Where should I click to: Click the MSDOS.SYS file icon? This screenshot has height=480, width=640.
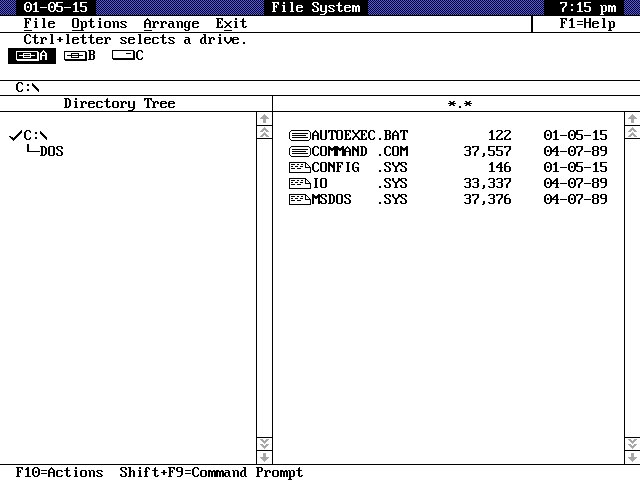point(300,199)
